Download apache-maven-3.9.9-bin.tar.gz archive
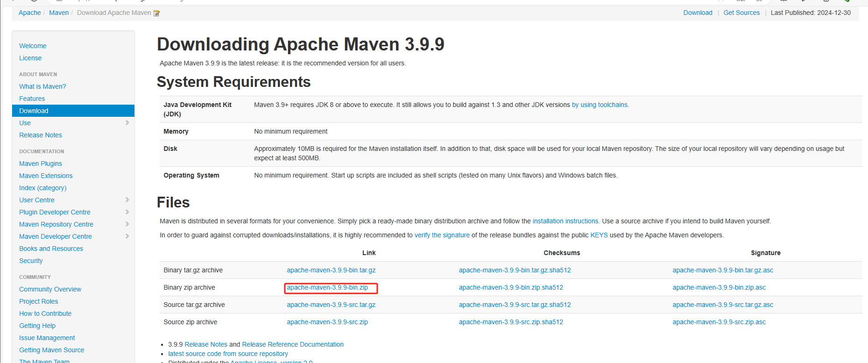The width and height of the screenshot is (868, 363). (x=331, y=270)
